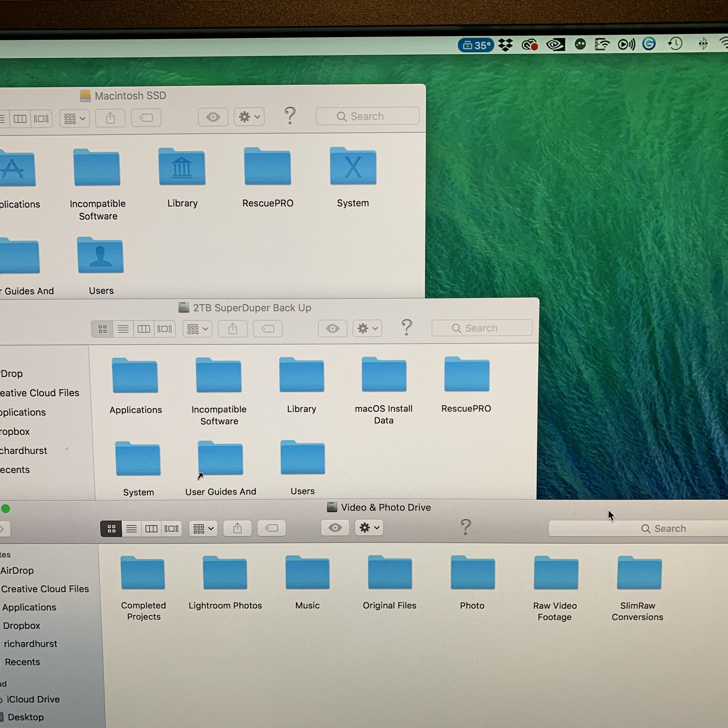Select Dropbox in Video & Photo Drive sidebar

click(21, 626)
